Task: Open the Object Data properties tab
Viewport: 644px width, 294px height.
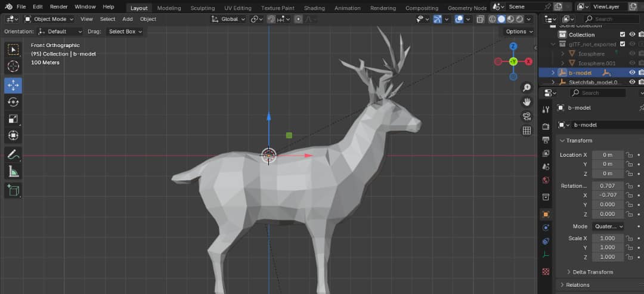Action: point(546,255)
